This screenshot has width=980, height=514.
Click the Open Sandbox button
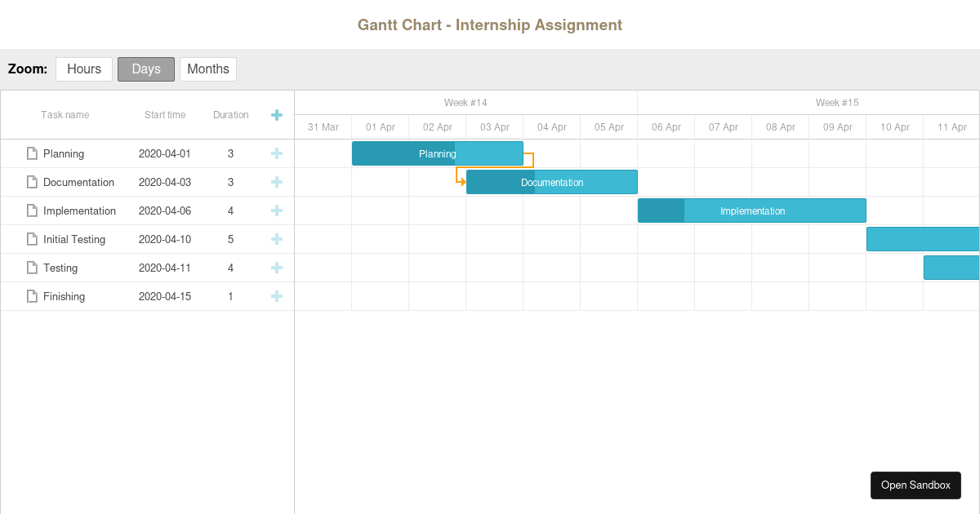click(915, 485)
